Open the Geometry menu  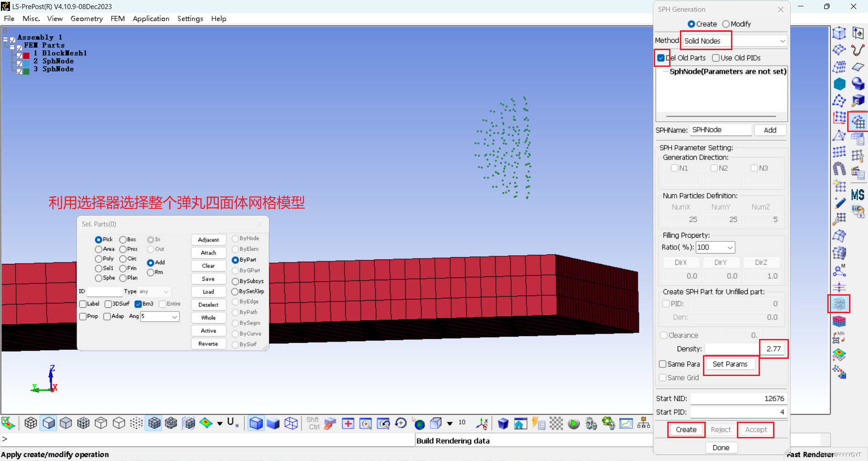pos(87,19)
